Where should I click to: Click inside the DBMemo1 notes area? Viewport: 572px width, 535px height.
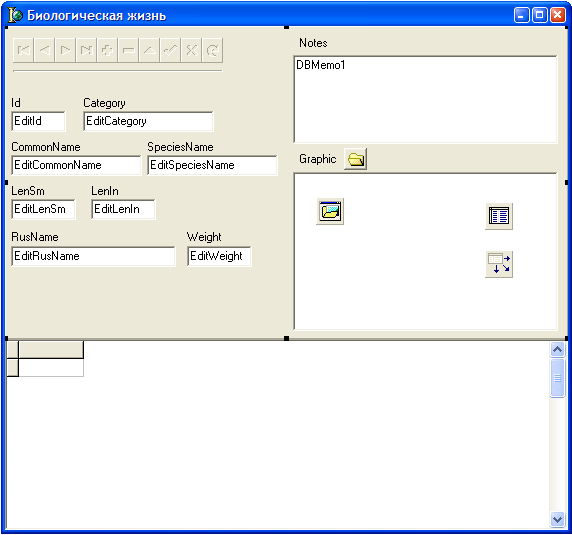(425, 99)
